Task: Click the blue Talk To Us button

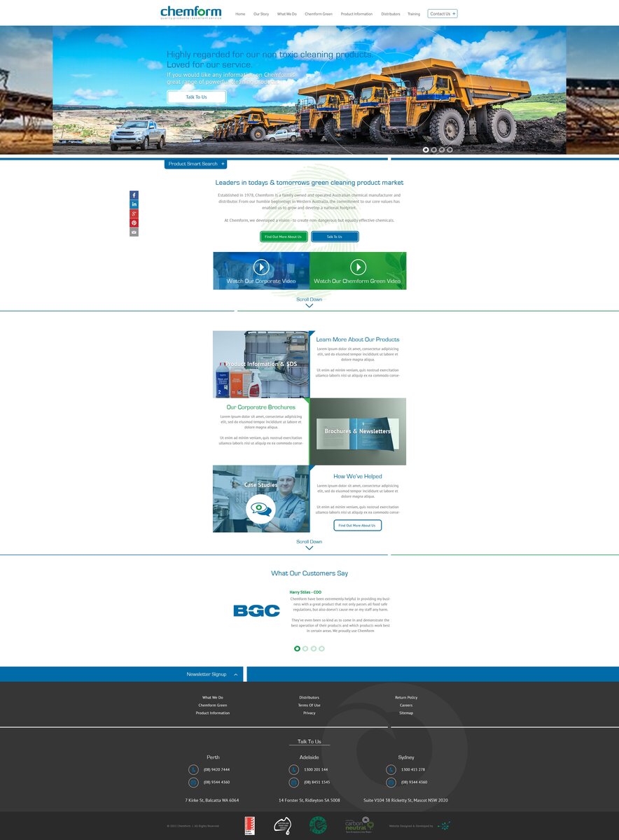Action: [x=335, y=237]
